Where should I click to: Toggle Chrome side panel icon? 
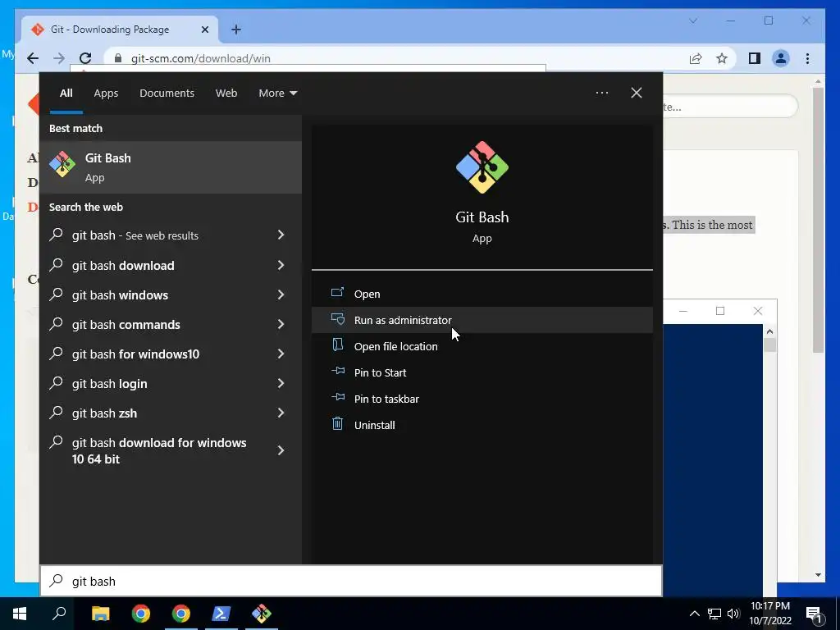click(755, 58)
